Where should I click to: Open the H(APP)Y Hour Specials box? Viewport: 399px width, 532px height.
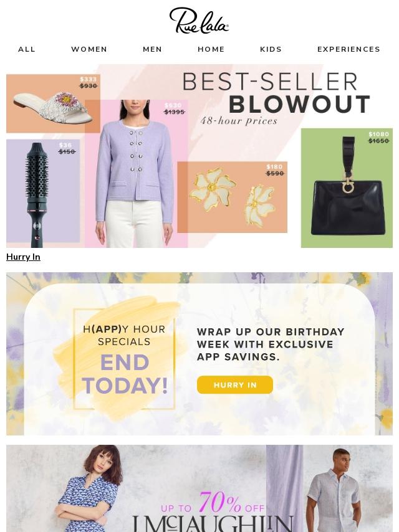click(x=124, y=359)
